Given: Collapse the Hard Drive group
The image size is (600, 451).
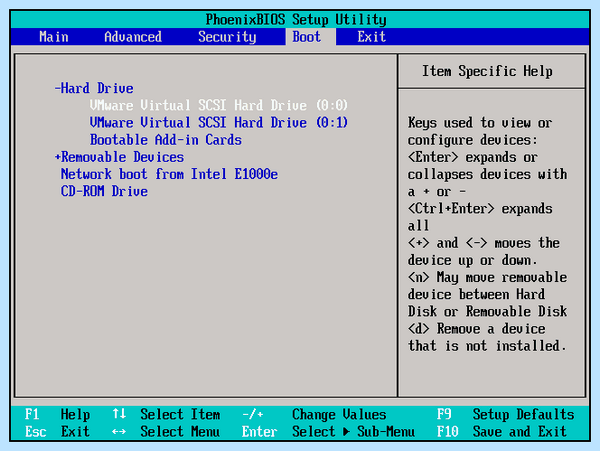Looking at the screenshot, I should [94, 88].
